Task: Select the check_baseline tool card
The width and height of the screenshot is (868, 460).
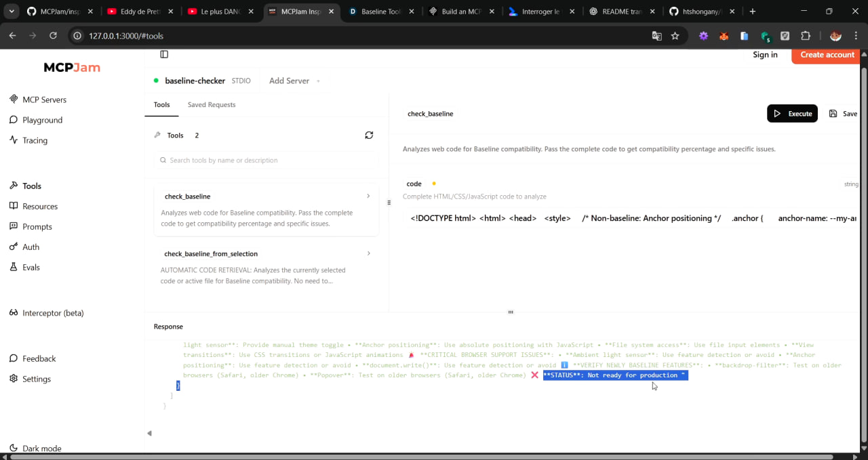Action: pos(267,209)
